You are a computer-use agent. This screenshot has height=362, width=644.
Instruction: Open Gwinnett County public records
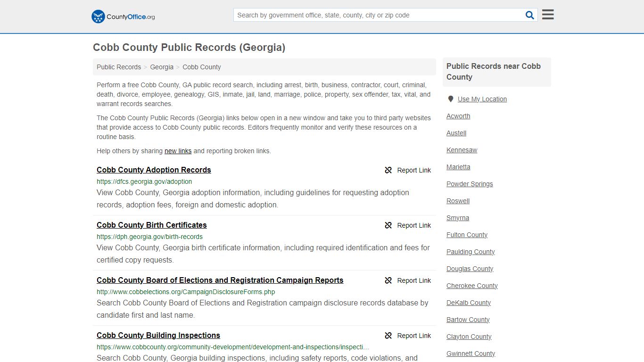coord(471,354)
